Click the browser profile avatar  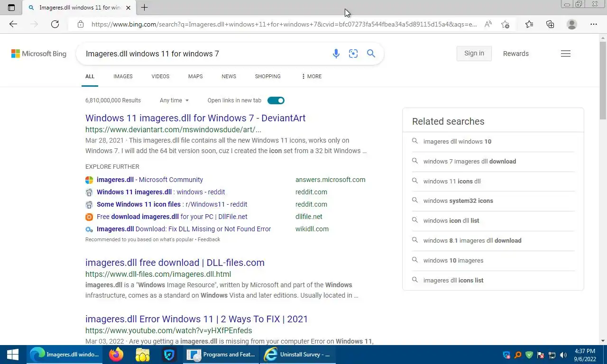572,24
